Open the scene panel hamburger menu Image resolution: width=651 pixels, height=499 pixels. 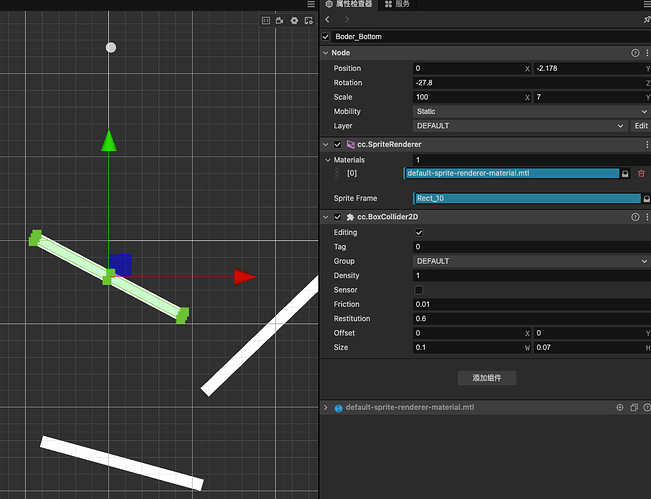point(311,4)
